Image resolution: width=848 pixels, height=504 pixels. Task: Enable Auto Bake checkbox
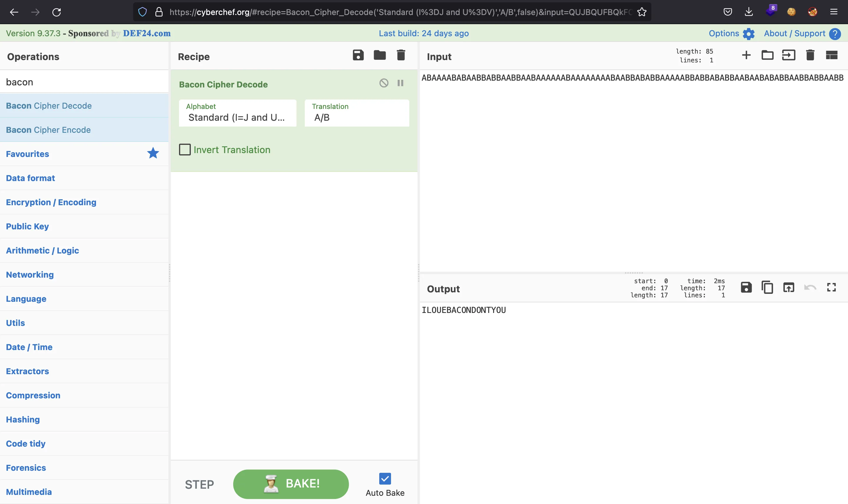coord(385,479)
